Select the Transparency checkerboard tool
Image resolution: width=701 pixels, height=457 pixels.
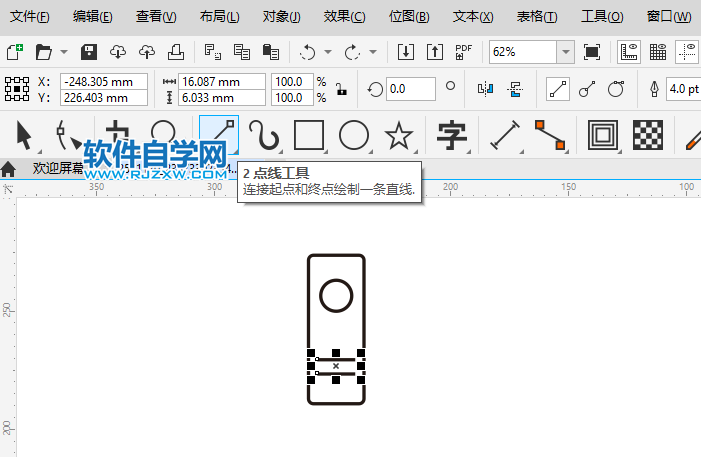click(x=648, y=135)
